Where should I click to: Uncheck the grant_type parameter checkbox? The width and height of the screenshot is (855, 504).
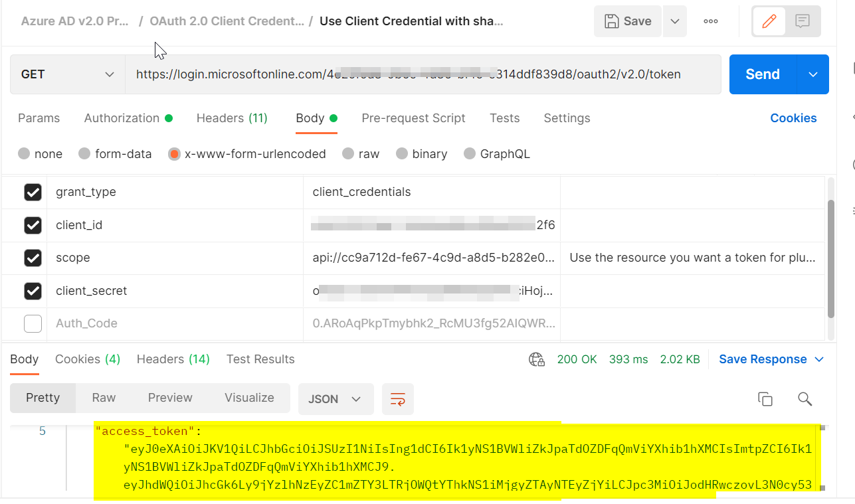33,192
